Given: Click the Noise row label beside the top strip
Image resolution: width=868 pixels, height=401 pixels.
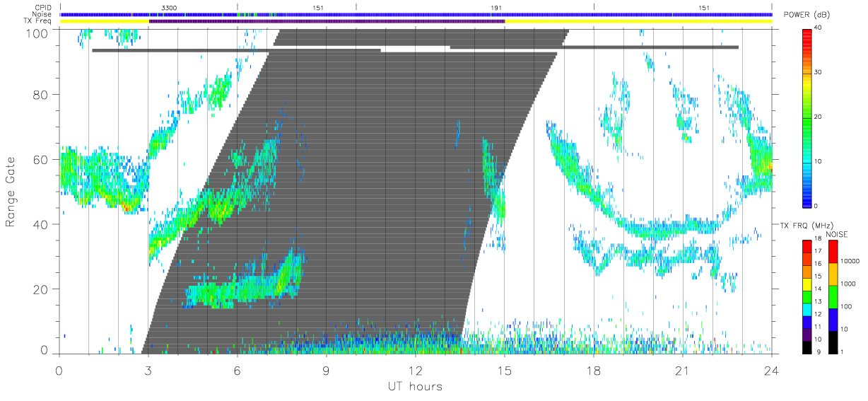Looking at the screenshot, I should pyautogui.click(x=42, y=14).
